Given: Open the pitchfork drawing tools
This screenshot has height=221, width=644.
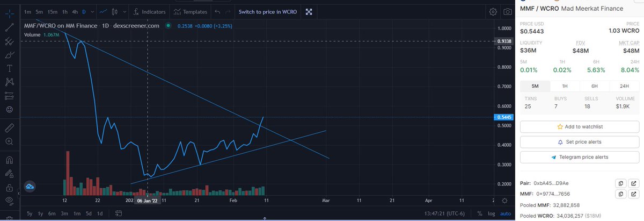Looking at the screenshot, I should point(9,40).
